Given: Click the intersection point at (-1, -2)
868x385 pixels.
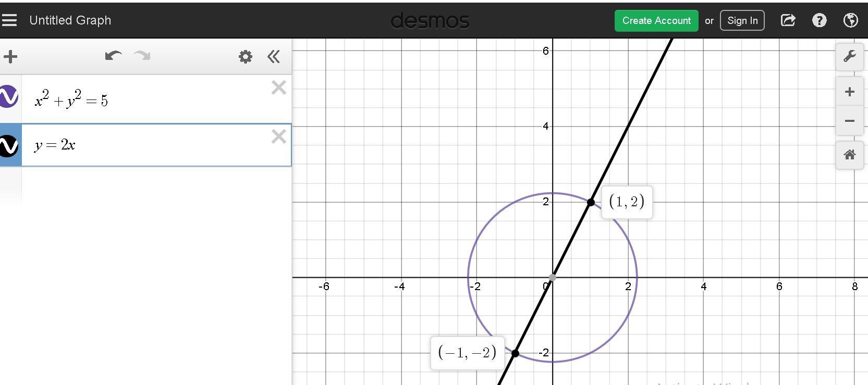Looking at the screenshot, I should tap(515, 353).
